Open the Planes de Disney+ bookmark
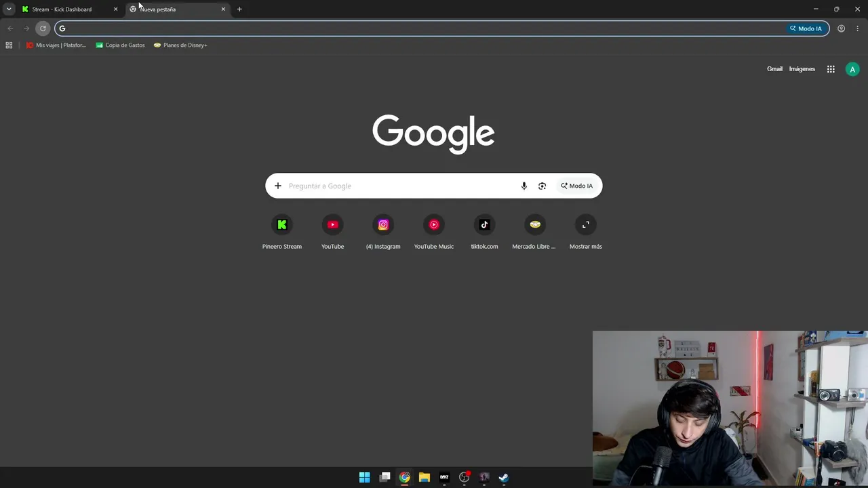Image resolution: width=868 pixels, height=488 pixels. click(180, 45)
